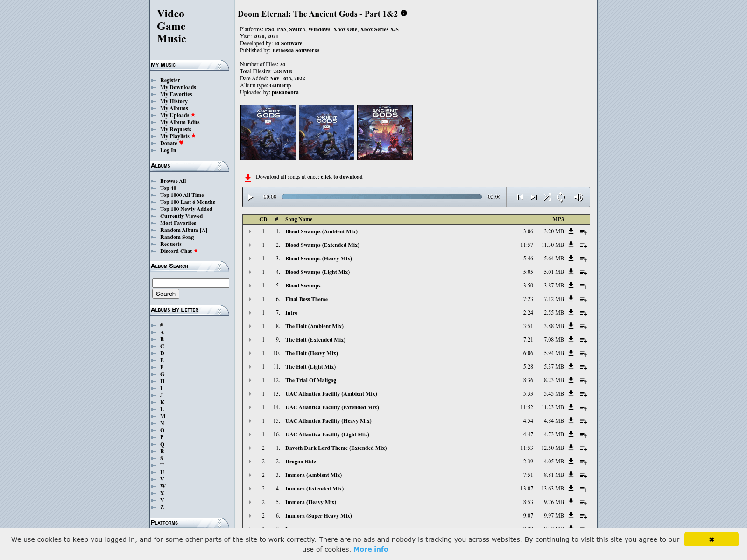Toggle shuffle mode in the player
The height and width of the screenshot is (560, 747).
(x=548, y=197)
